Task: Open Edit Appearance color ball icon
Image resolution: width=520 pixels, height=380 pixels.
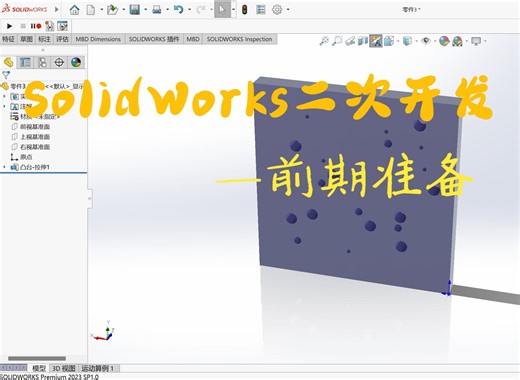Action: tap(444, 41)
